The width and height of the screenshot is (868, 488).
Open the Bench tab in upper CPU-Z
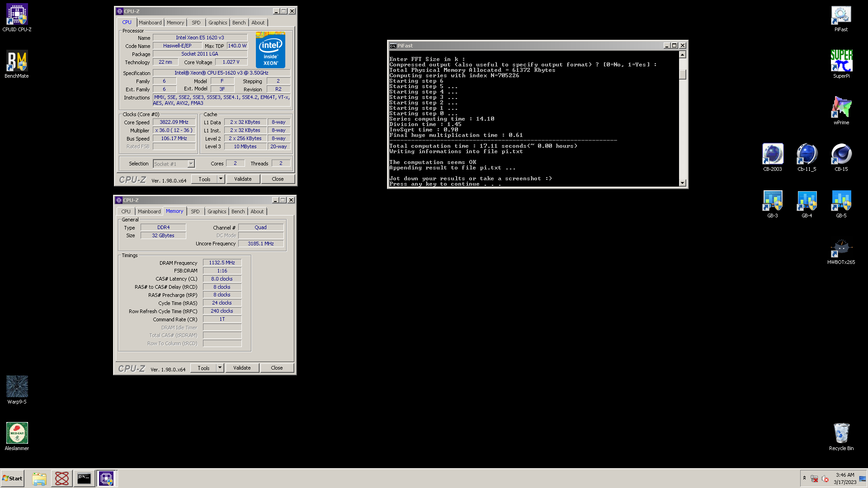click(x=239, y=23)
